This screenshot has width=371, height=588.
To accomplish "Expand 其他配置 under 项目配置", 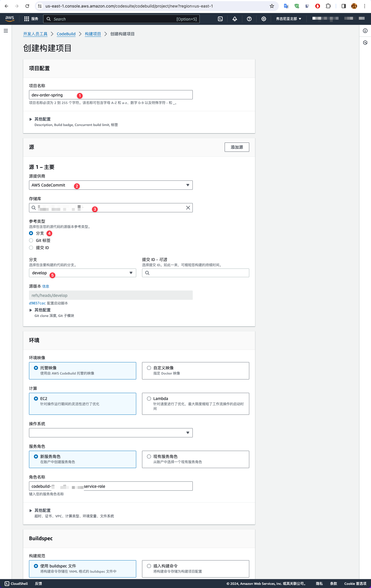I will [x=42, y=119].
